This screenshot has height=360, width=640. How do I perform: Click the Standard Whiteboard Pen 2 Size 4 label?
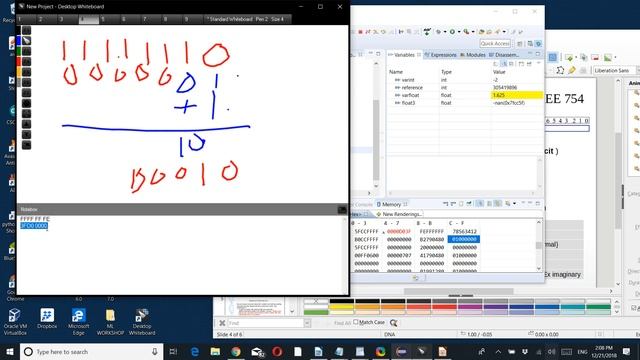coord(247,19)
